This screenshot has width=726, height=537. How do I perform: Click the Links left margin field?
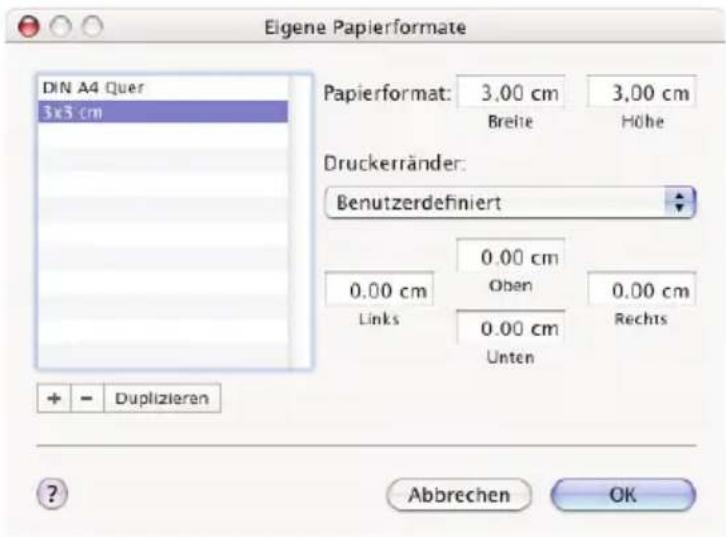pos(379,289)
